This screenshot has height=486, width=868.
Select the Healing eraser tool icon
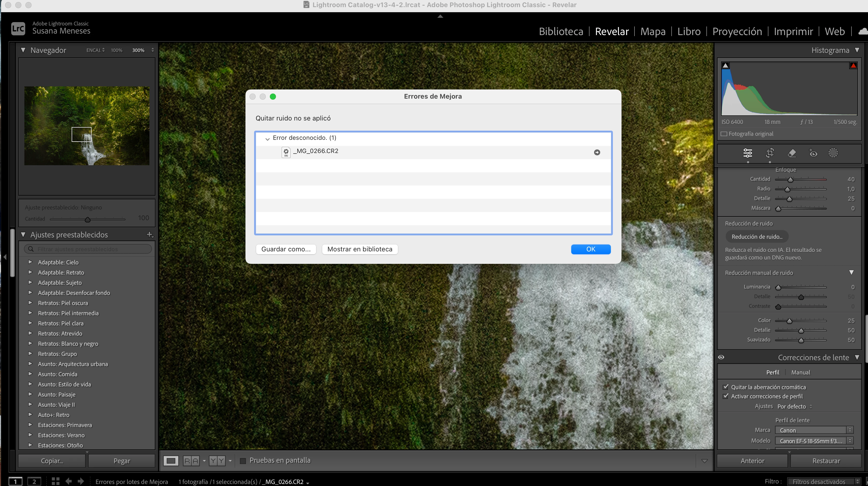pyautogui.click(x=792, y=153)
